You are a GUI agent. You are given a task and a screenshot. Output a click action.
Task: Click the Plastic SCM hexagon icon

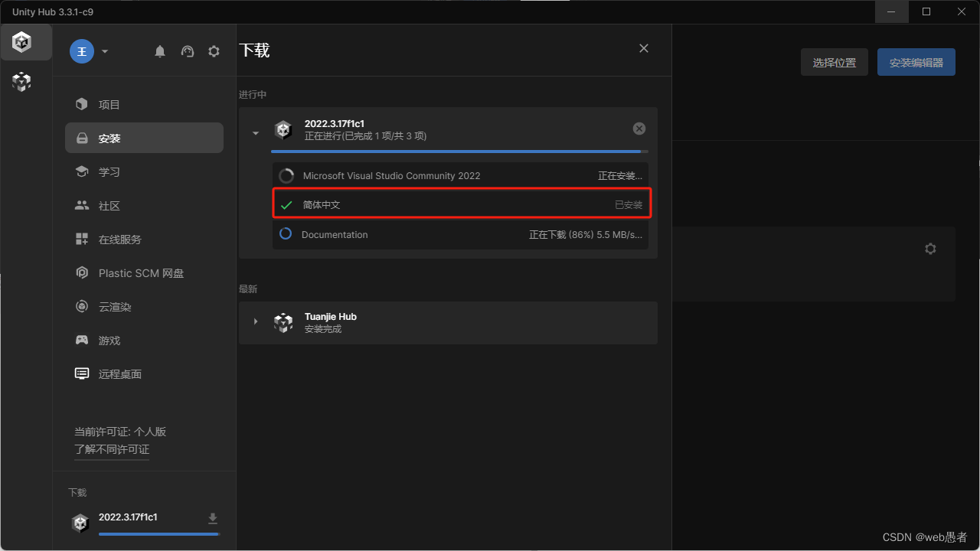[x=82, y=272]
